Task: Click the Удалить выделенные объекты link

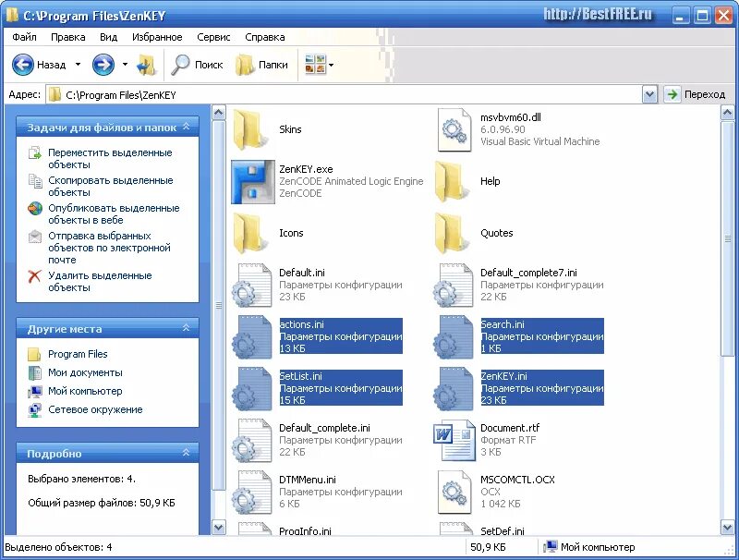Action: [x=100, y=282]
